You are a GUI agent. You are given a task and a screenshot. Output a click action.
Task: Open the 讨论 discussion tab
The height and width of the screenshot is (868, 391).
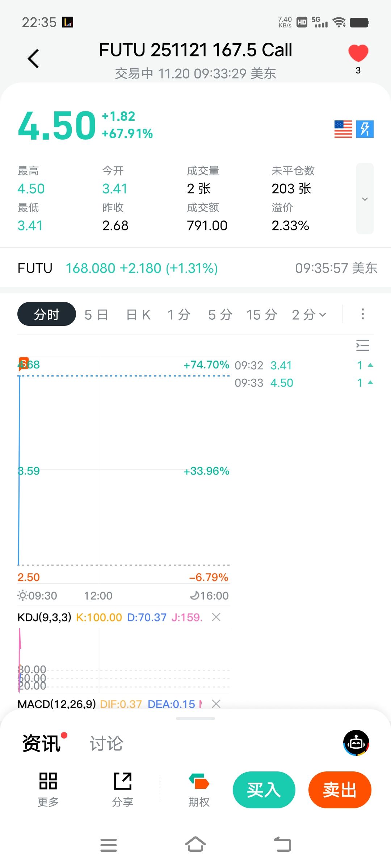coord(106,744)
